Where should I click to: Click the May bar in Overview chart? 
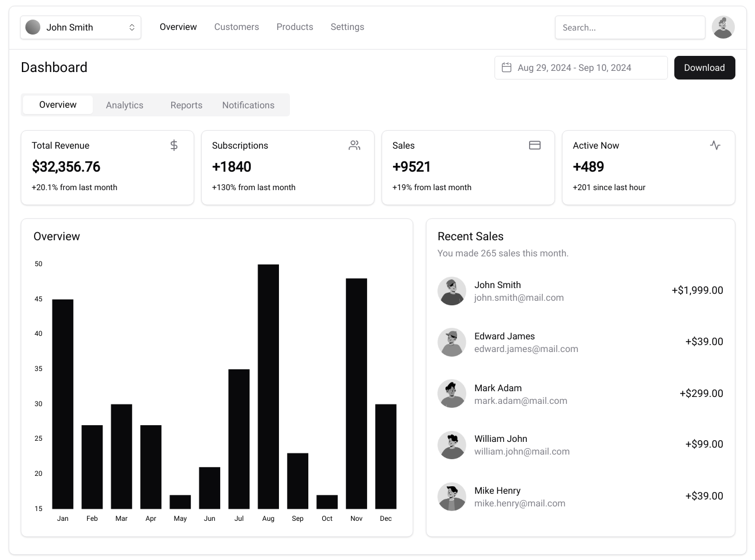180,502
